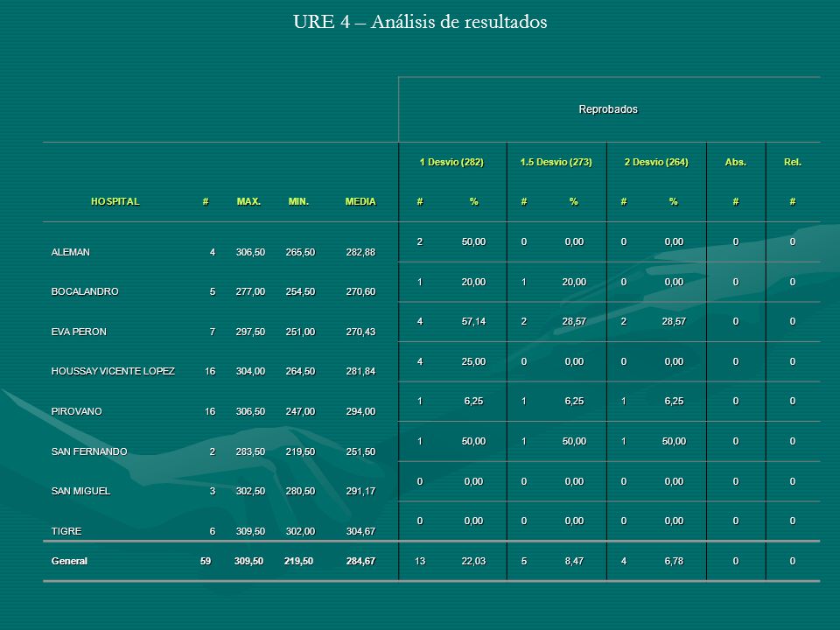
Task: Click SAN FERNANDO's max value 283,50
Action: click(250, 451)
